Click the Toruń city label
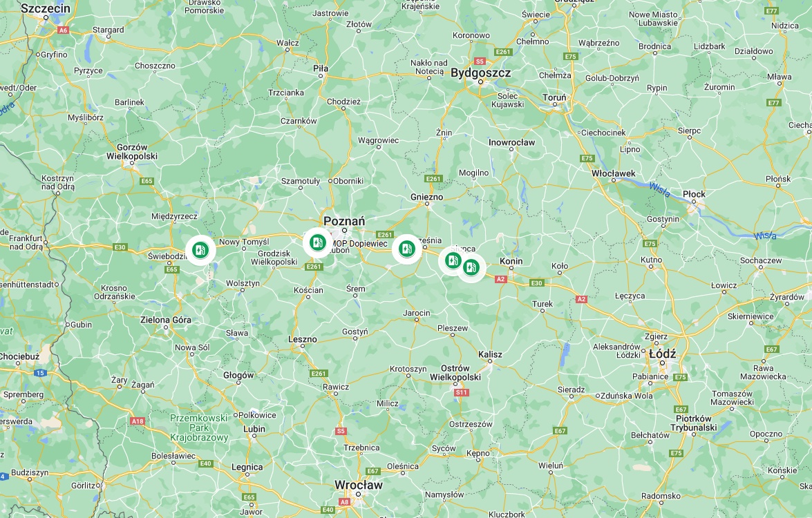Image resolution: width=812 pixels, height=518 pixels. (x=554, y=97)
